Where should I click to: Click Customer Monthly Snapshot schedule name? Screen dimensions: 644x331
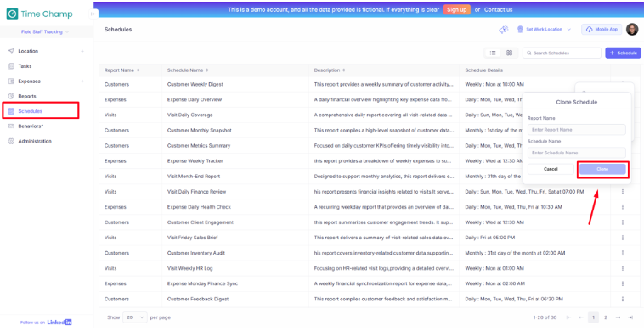pos(199,131)
